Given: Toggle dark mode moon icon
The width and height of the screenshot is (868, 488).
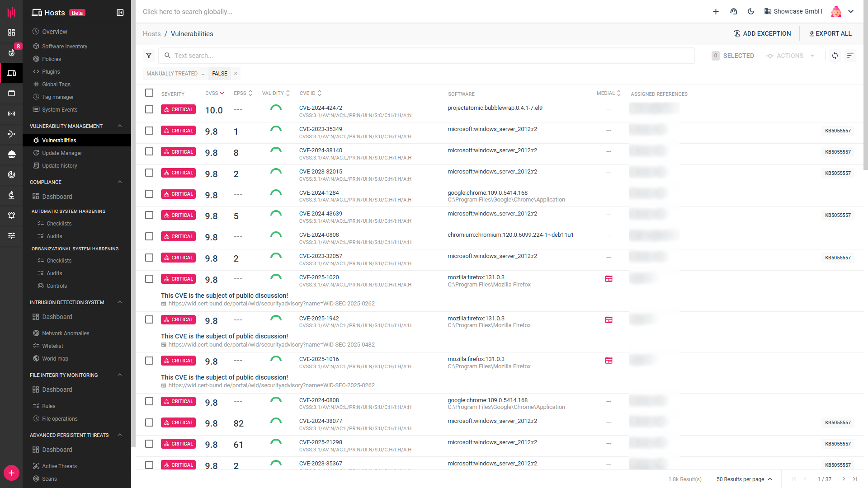Looking at the screenshot, I should [x=751, y=12].
